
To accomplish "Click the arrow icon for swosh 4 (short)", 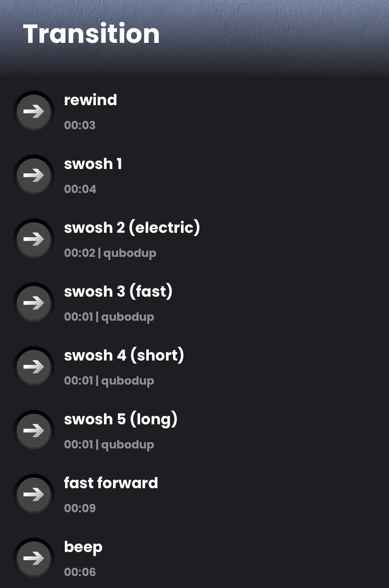I will point(34,367).
